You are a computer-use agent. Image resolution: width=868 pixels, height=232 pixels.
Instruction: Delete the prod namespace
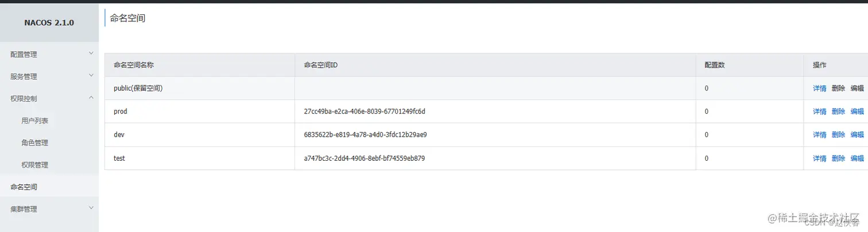click(x=838, y=111)
